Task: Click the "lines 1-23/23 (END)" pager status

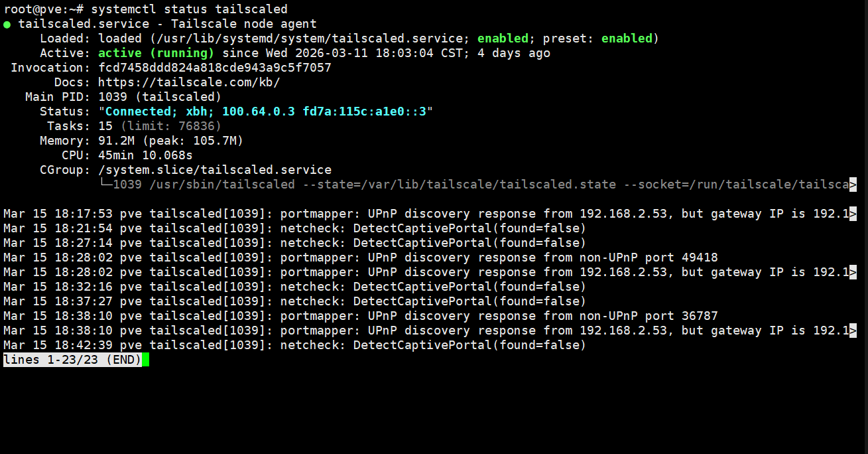Action: (x=72, y=360)
